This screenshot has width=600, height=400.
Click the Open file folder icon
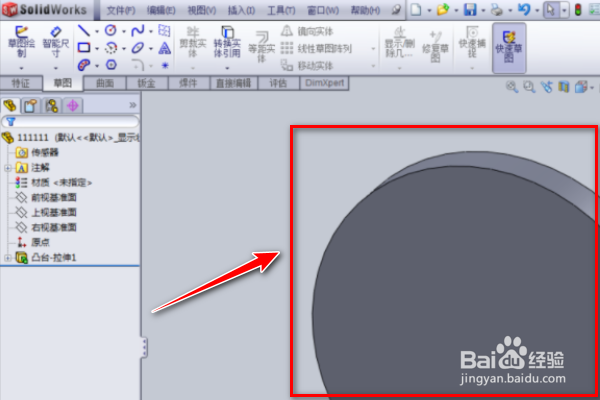pyautogui.click(x=443, y=10)
